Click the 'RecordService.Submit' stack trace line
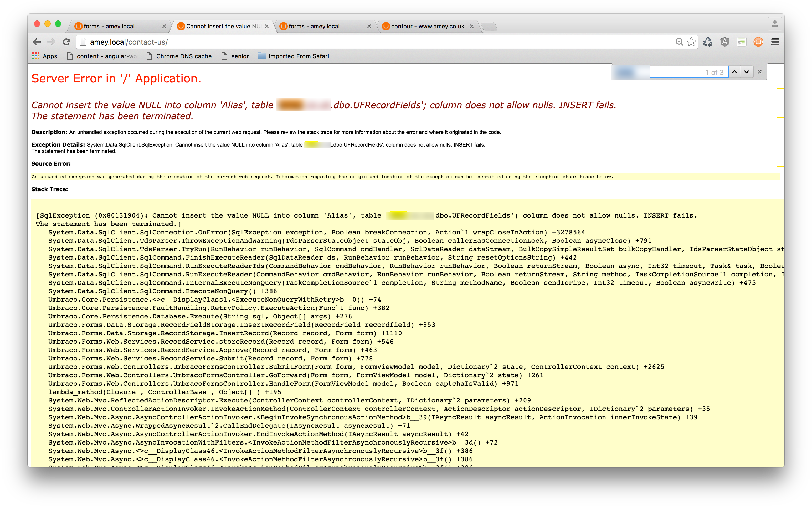 click(x=210, y=358)
